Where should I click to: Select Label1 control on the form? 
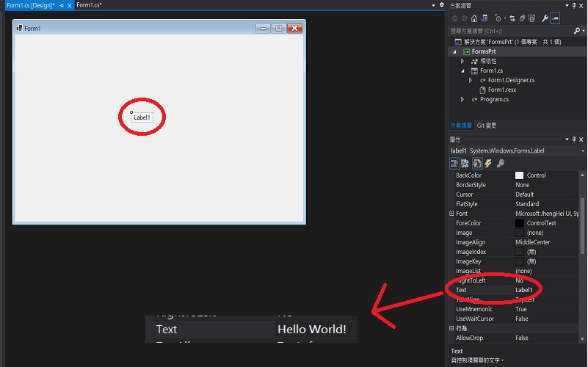pos(142,117)
